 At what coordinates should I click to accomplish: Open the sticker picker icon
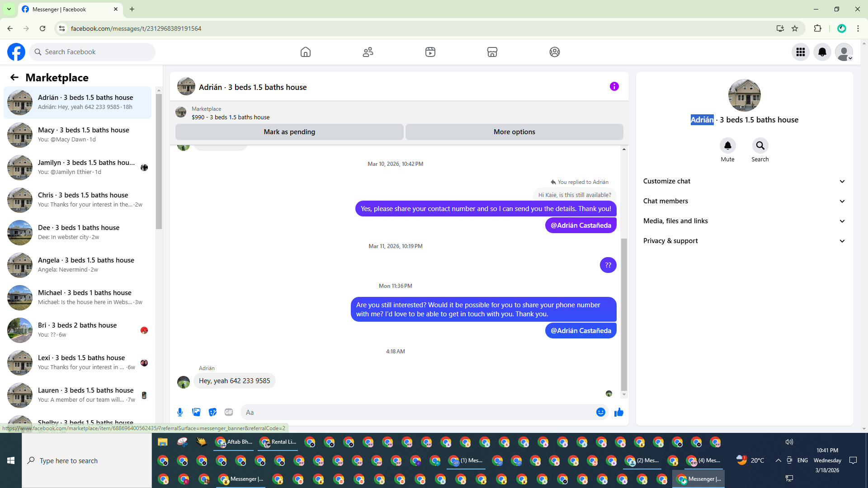pyautogui.click(x=212, y=412)
